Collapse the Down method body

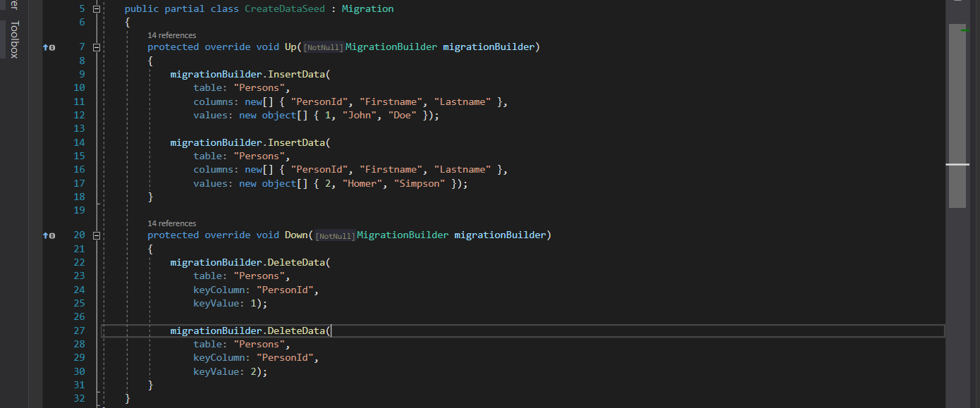pos(96,235)
